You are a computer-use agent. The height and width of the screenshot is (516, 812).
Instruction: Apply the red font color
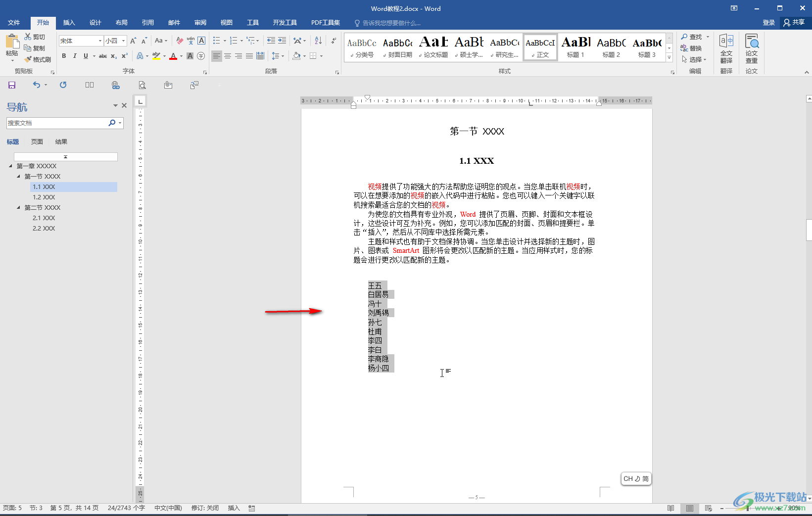point(173,56)
